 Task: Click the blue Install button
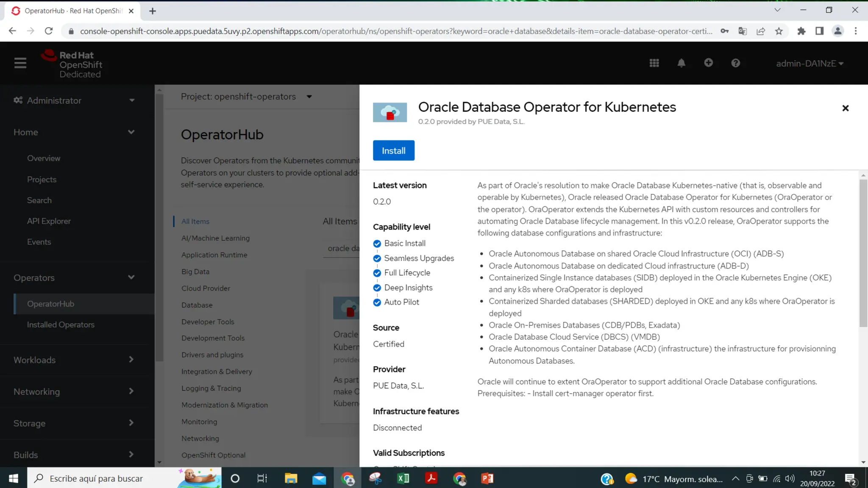[x=393, y=150]
